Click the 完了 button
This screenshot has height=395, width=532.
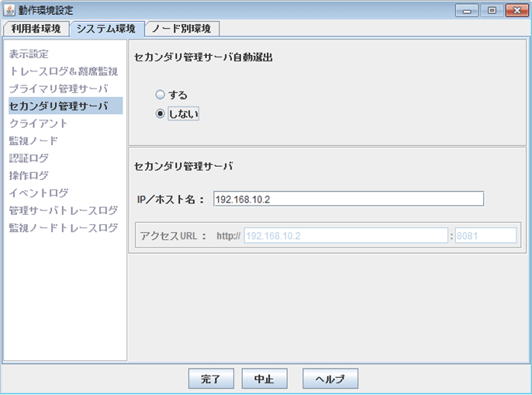[x=211, y=379]
